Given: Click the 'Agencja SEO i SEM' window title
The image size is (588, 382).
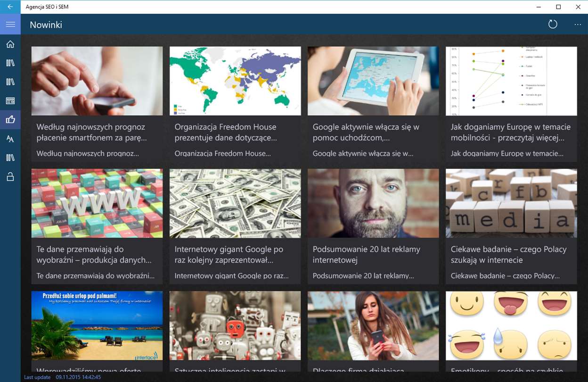Looking at the screenshot, I should click(x=47, y=7).
